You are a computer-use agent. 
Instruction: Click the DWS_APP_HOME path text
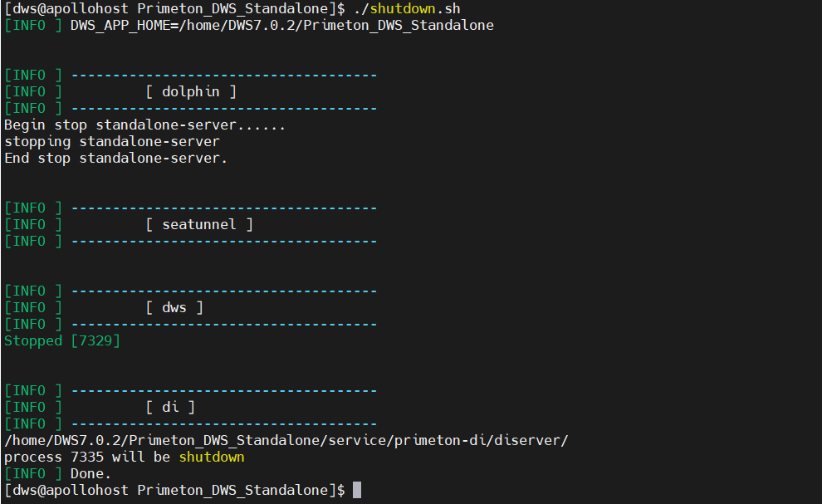(282, 26)
